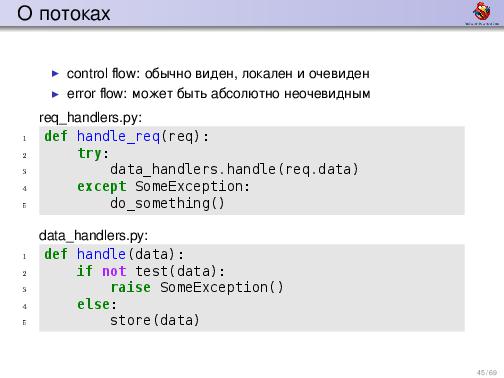504x378 pixels.
Task: Click line number 1 of the data_handlers block
Action: point(24,256)
